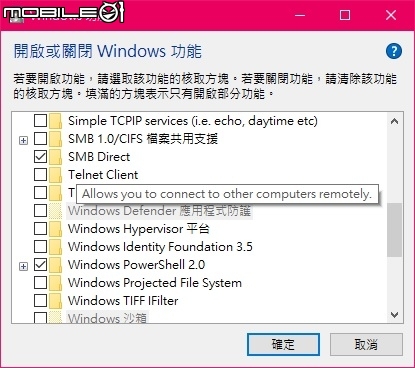Select the Windows Identity Foundation 3.5 item
This screenshot has width=415, height=368.
(x=160, y=247)
